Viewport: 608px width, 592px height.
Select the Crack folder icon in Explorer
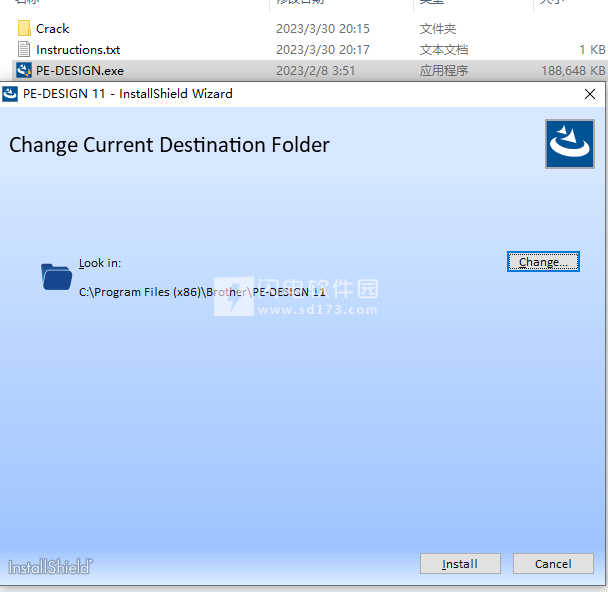click(24, 28)
